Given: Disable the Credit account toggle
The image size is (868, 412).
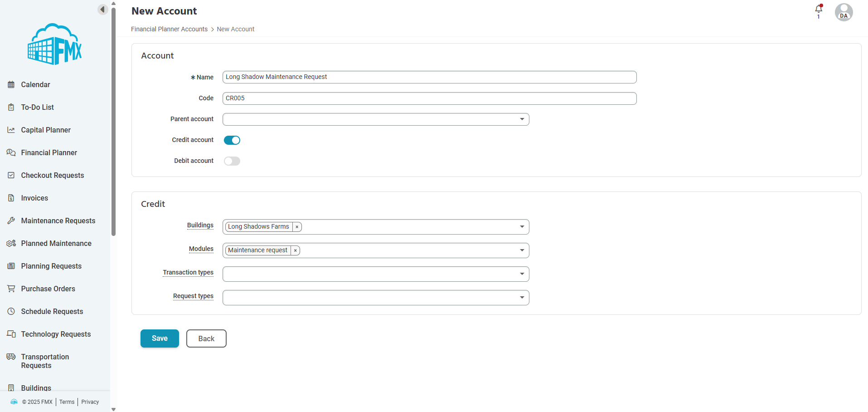Looking at the screenshot, I should [232, 140].
